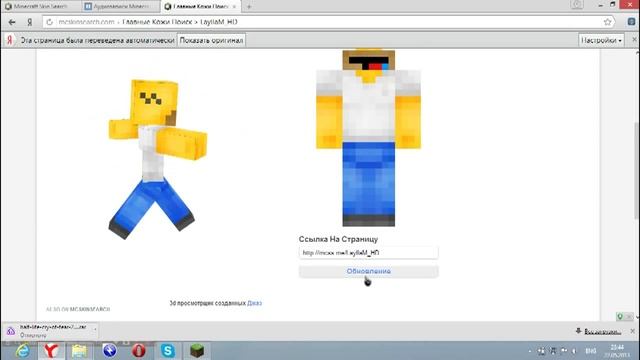Image resolution: width=640 pixels, height=360 pixels.
Task: Click the page vertical scrollbar
Action: tap(637, 171)
